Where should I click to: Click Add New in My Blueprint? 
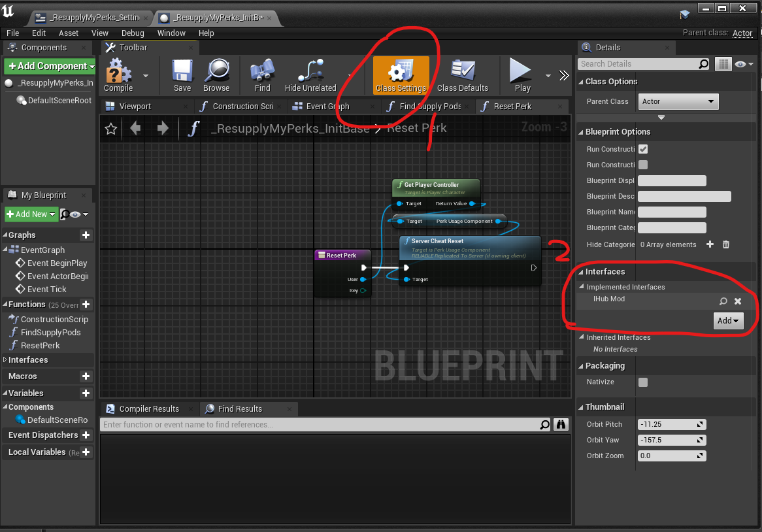[31, 214]
